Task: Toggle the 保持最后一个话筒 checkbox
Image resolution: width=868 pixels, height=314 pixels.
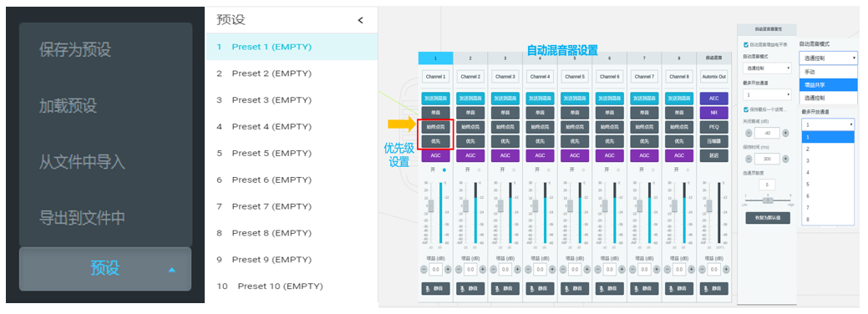Action: click(746, 109)
